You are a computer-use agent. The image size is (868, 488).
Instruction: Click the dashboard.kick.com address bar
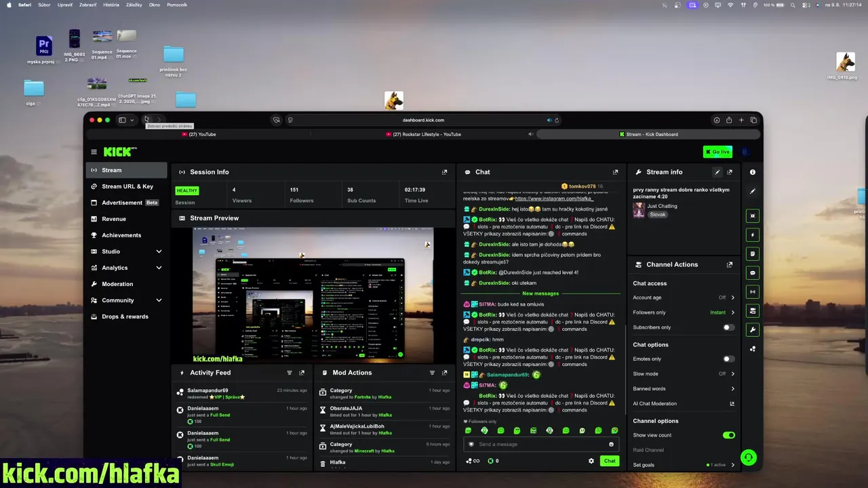point(423,120)
